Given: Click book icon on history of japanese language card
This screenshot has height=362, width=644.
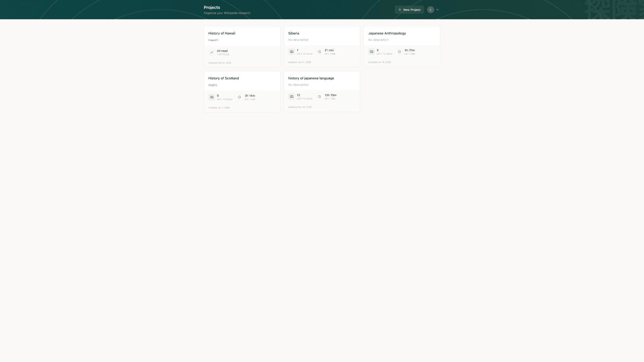Looking at the screenshot, I should click(292, 97).
